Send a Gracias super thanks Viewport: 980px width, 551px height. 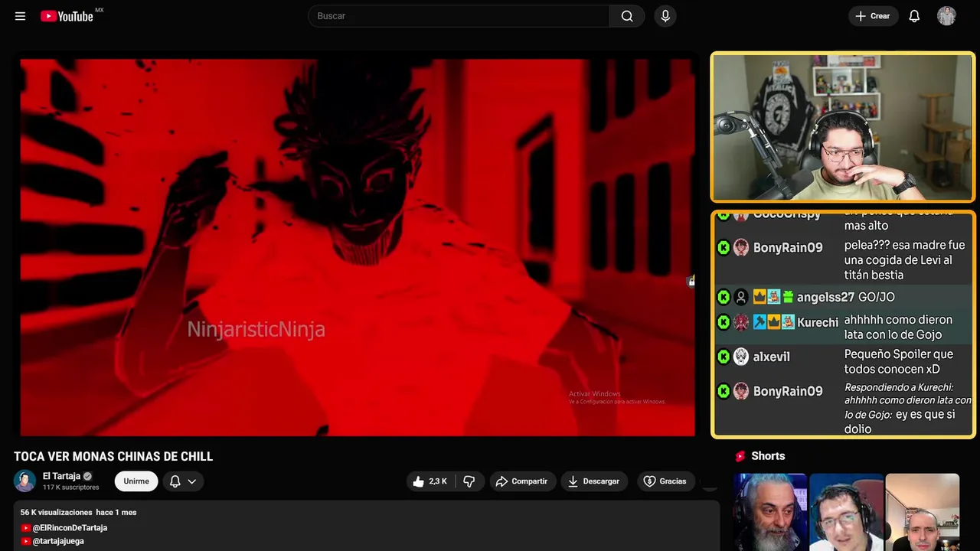pos(665,481)
